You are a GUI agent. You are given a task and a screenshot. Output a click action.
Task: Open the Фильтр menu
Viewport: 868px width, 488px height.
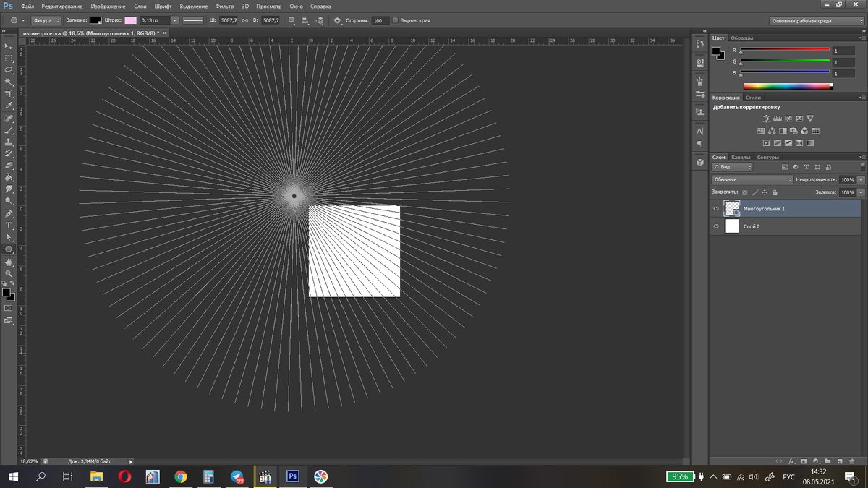224,6
